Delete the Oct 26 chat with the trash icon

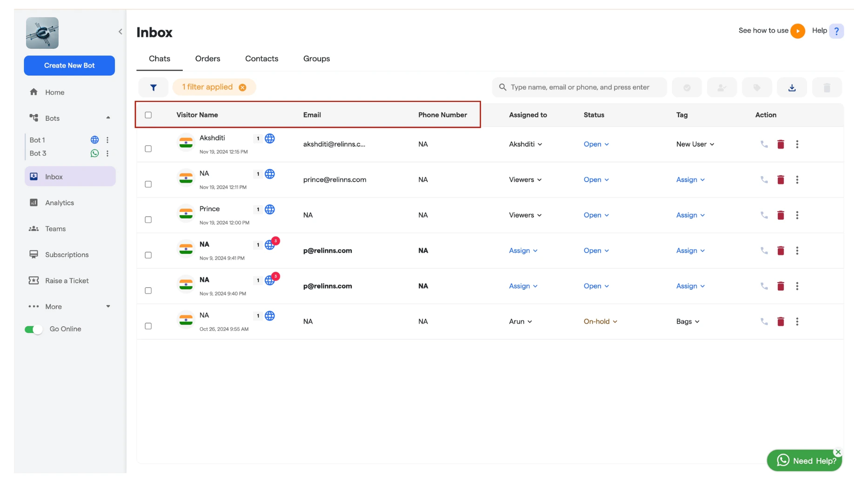tap(781, 322)
